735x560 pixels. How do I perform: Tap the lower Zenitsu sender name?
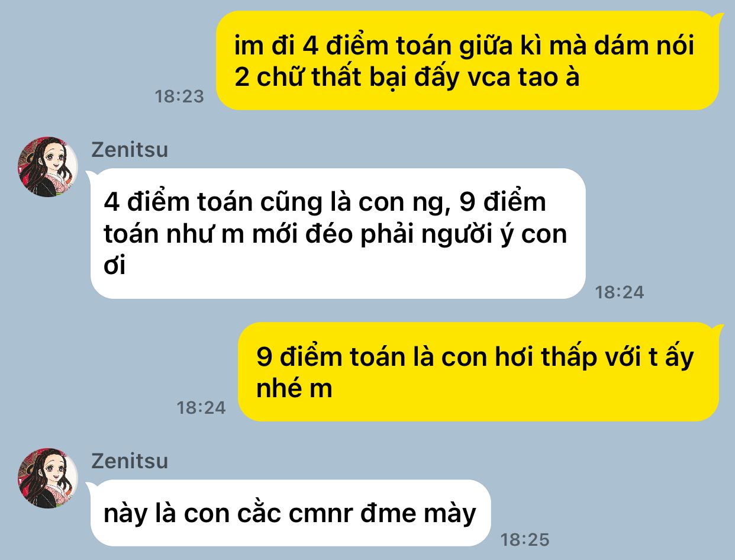point(130,461)
